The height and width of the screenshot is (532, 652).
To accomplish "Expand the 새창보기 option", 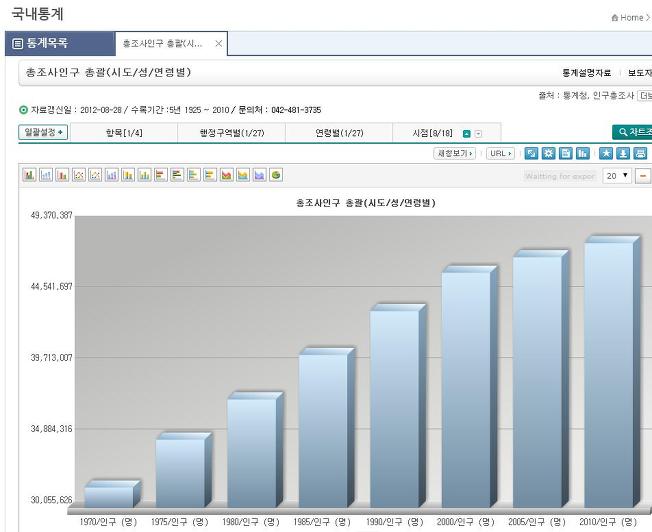I will pos(454,153).
